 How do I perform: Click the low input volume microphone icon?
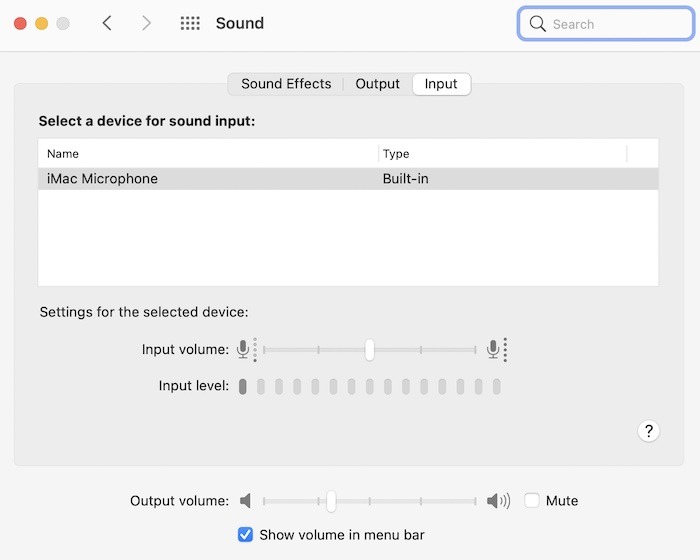click(243, 349)
